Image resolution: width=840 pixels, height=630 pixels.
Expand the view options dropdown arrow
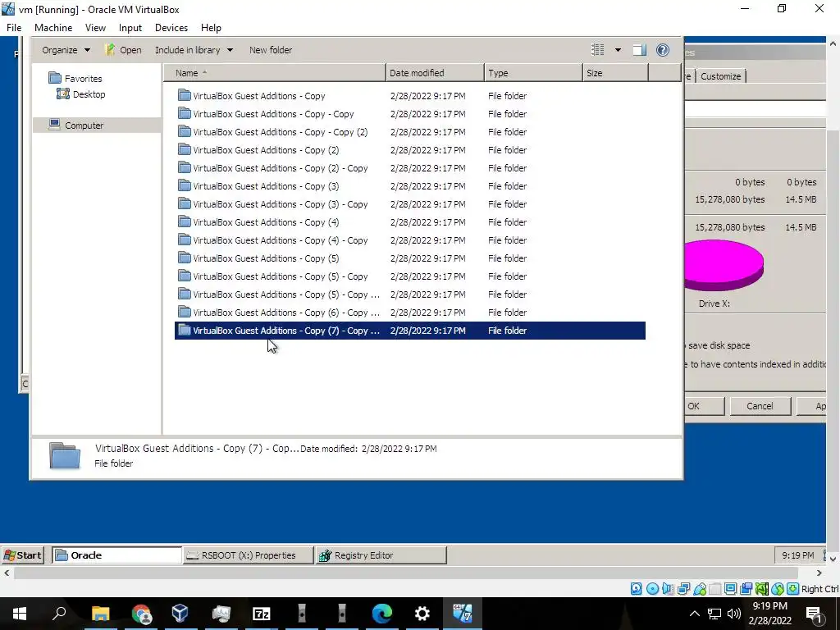618,50
